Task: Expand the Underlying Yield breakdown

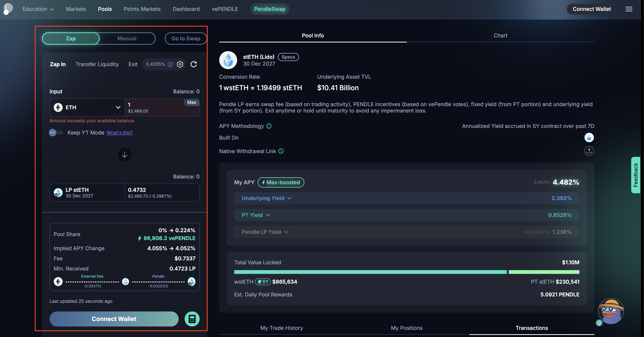Action: point(290,198)
